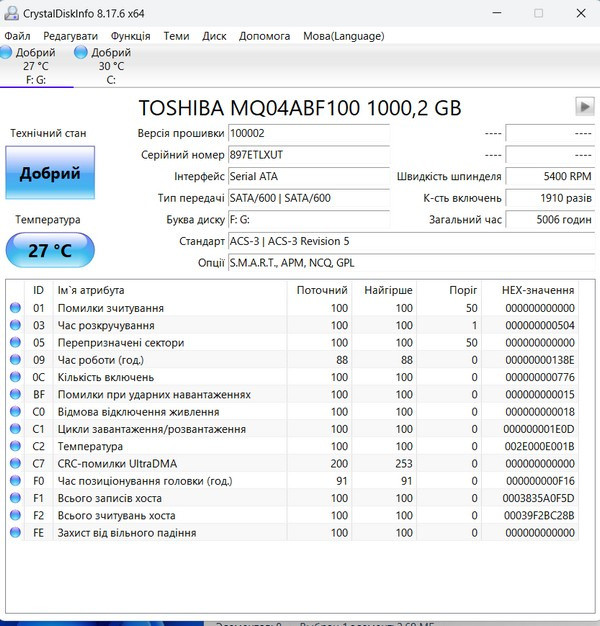Click the ACS-3 standard field
This screenshot has width=600, height=626.
pyautogui.click(x=411, y=241)
